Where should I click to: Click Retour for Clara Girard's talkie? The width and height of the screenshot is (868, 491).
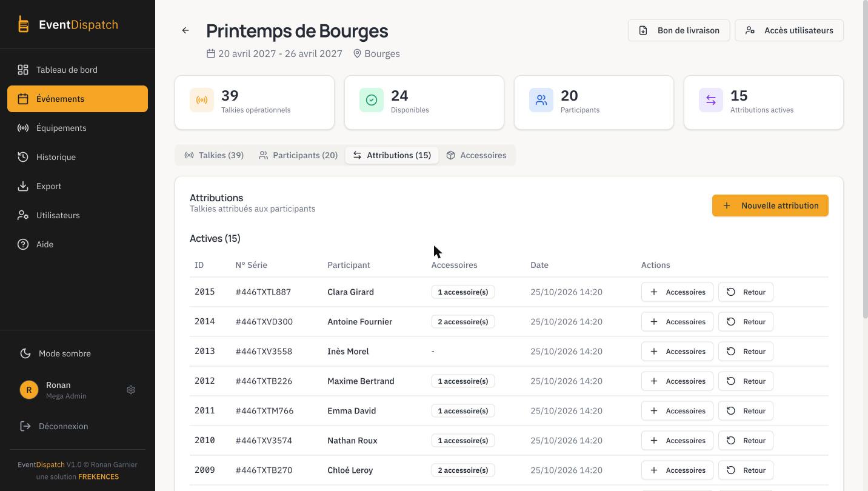(746, 292)
